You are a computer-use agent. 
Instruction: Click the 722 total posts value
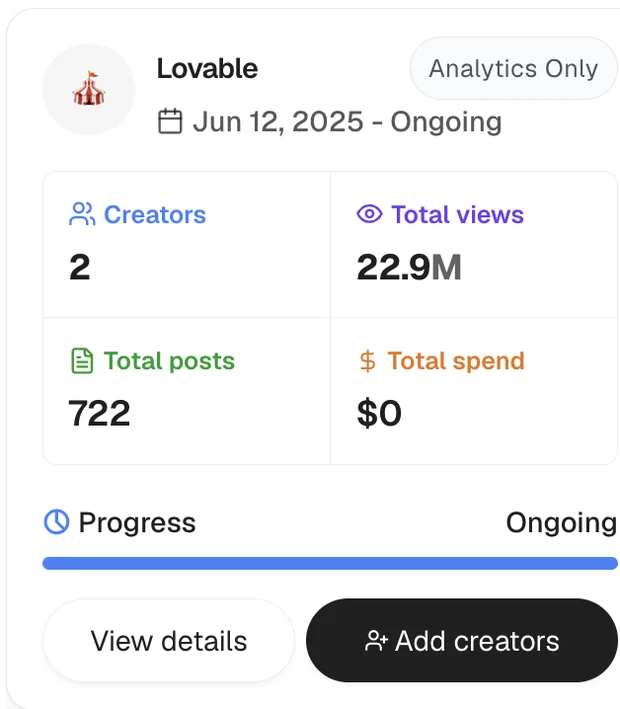point(99,413)
